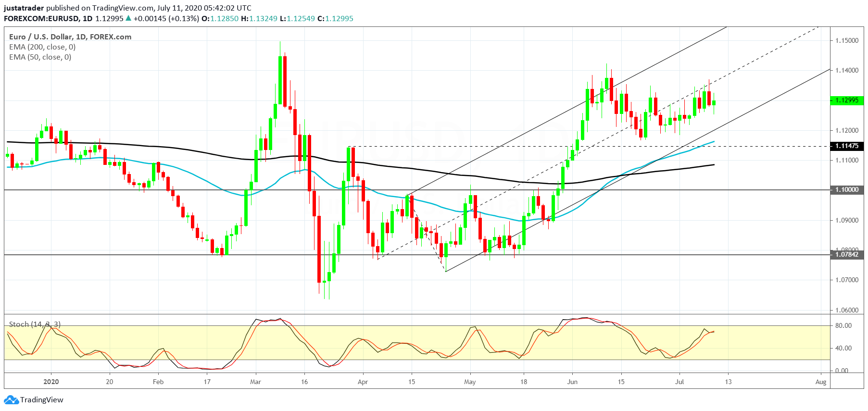The width and height of the screenshot is (868, 411).
Task: Click the 1.11475 price level label
Action: 847,146
